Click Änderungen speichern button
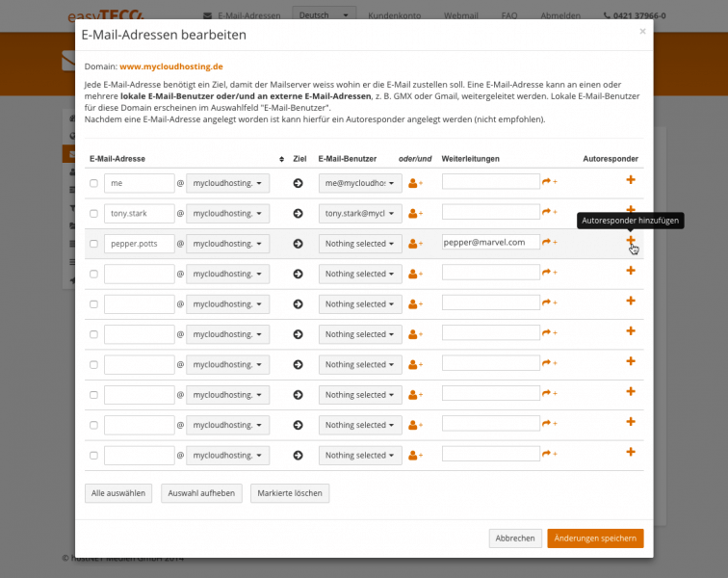Screen dimensions: 728x578 tap(595, 539)
